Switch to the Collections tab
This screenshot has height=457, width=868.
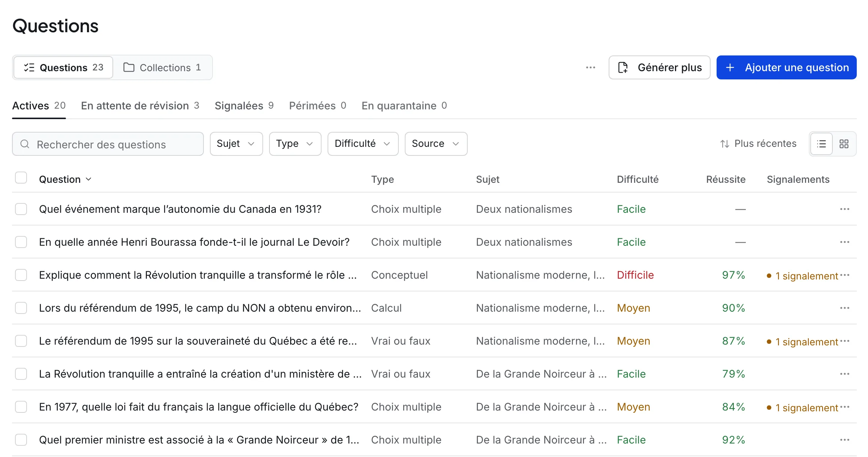pos(162,67)
